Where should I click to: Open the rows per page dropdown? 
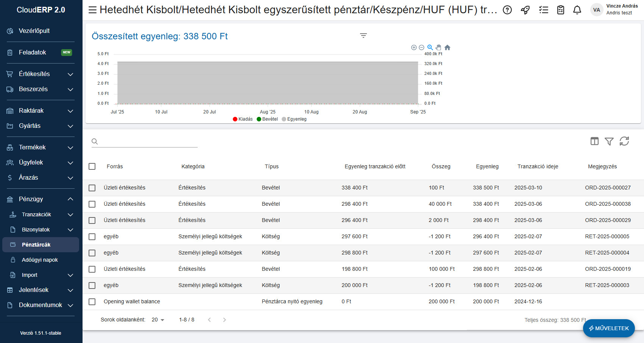[158, 320]
